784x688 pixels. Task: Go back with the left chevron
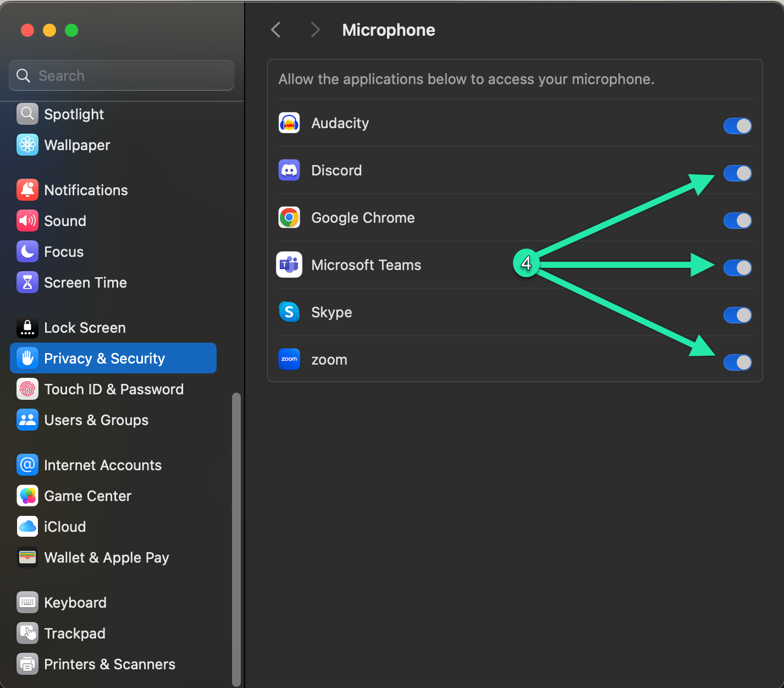pyautogui.click(x=276, y=30)
